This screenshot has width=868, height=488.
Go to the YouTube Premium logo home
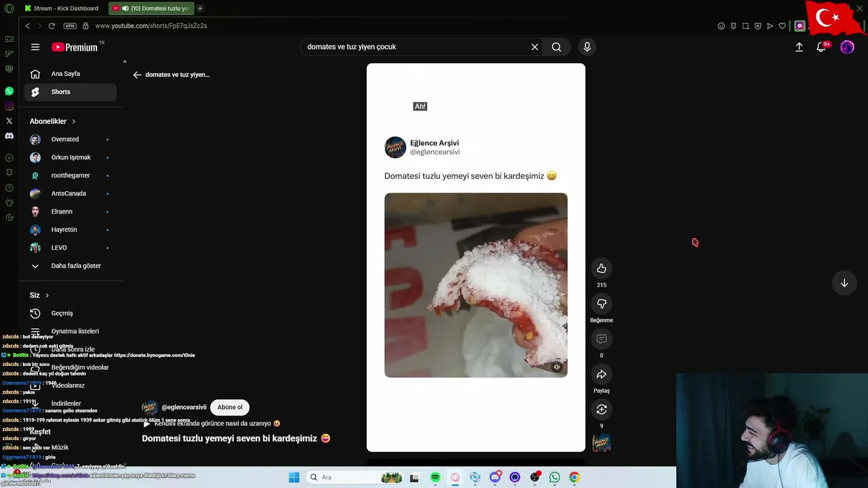(75, 47)
